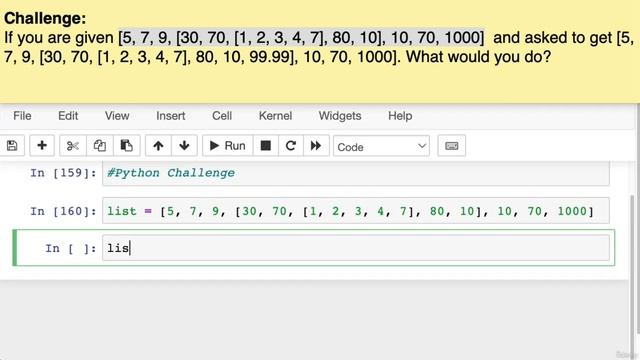Open the Cell menu
Screen dimensions: 640x360
tap(222, 116)
